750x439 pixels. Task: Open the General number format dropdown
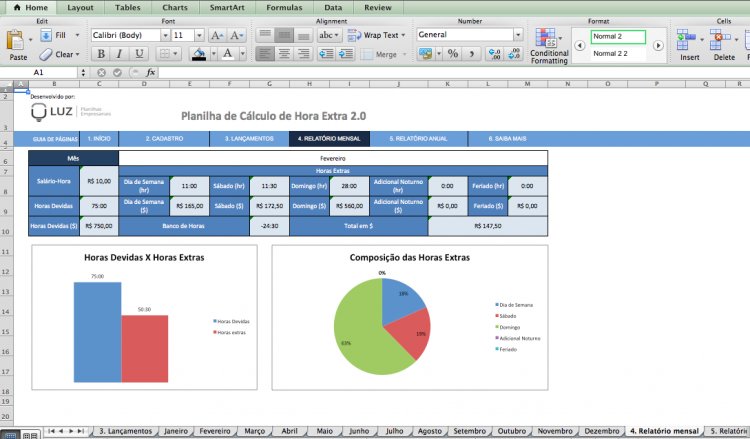[518, 34]
